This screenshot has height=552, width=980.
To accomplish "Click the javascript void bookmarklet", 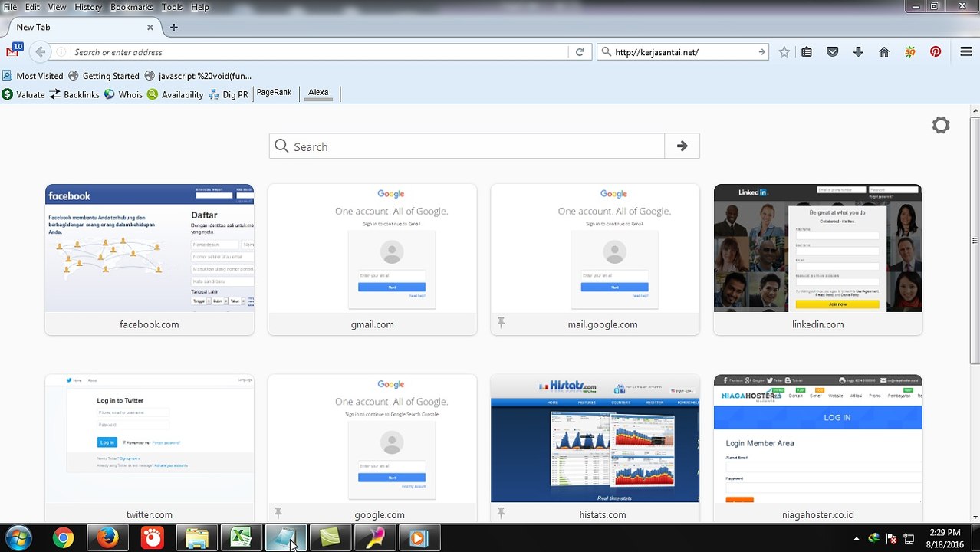I will (198, 76).
